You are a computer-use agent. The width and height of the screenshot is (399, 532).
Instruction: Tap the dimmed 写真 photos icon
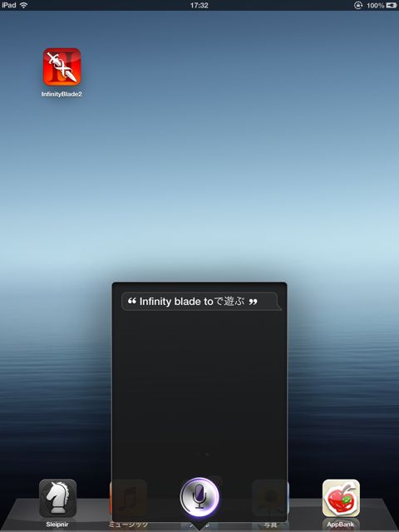270,497
